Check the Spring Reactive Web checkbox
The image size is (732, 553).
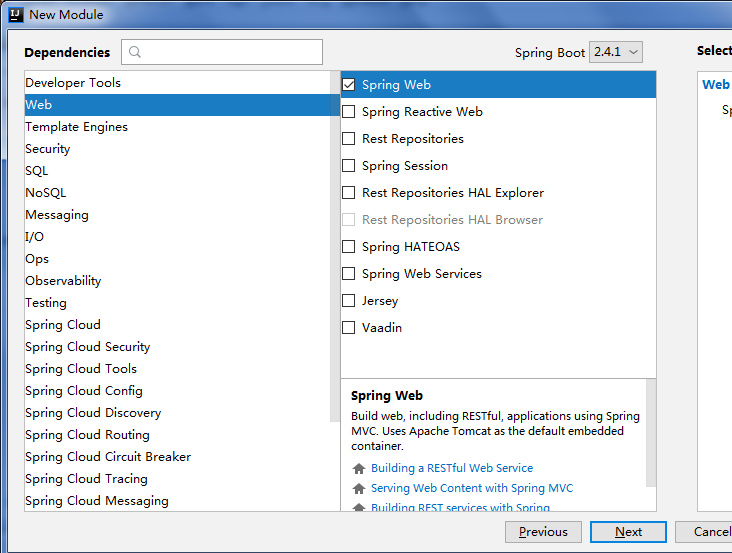[349, 112]
